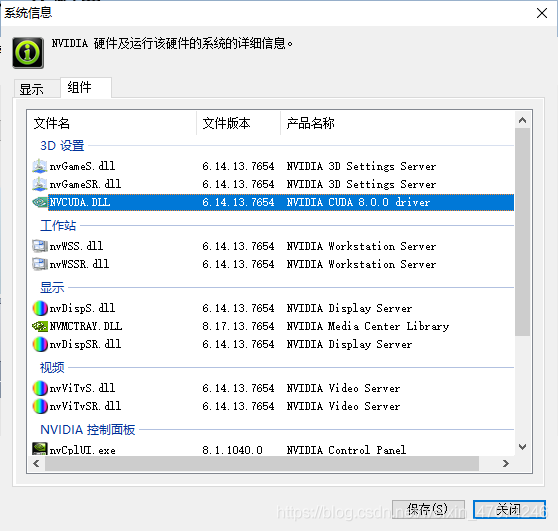Select the 显示 group header in list

52,287
